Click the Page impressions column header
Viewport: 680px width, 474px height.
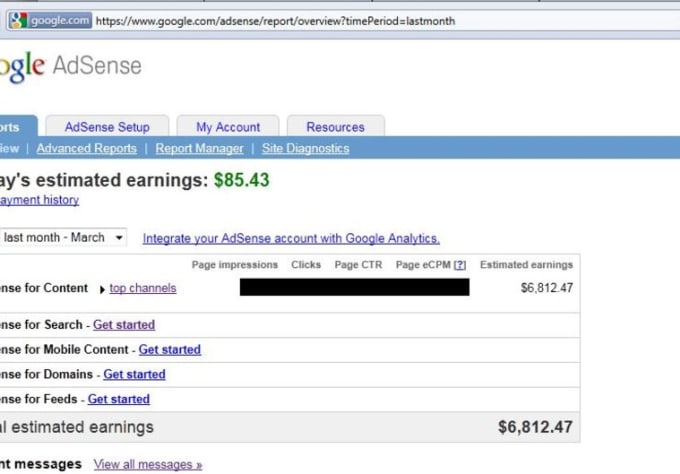235,265
